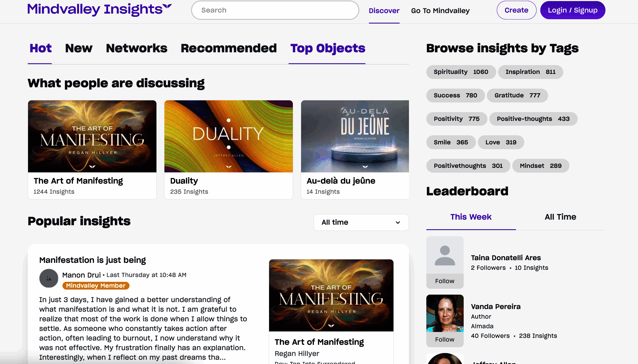Open 'Manifestation is just being' insight title
Viewport: 638px width, 364px height.
(x=92, y=260)
